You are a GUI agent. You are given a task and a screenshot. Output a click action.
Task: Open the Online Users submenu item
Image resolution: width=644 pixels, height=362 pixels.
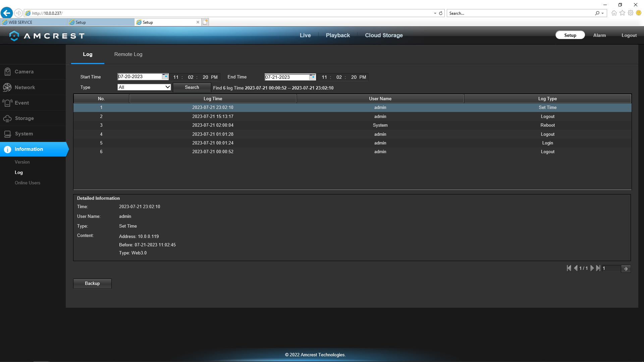pos(28,183)
